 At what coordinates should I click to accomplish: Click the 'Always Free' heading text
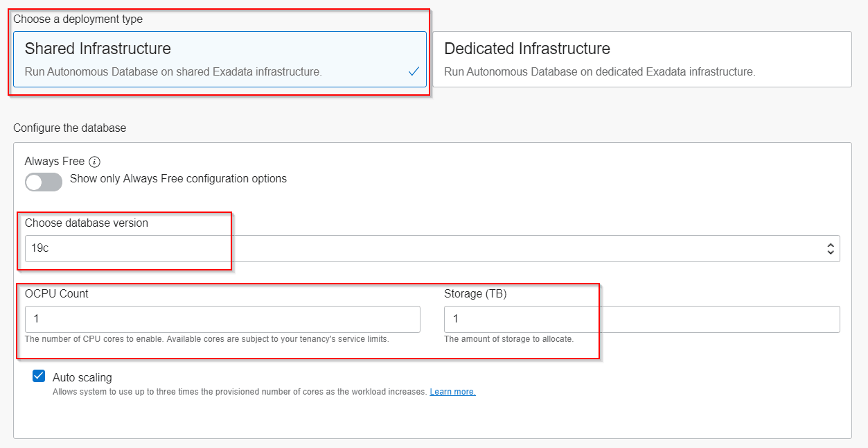pos(55,161)
